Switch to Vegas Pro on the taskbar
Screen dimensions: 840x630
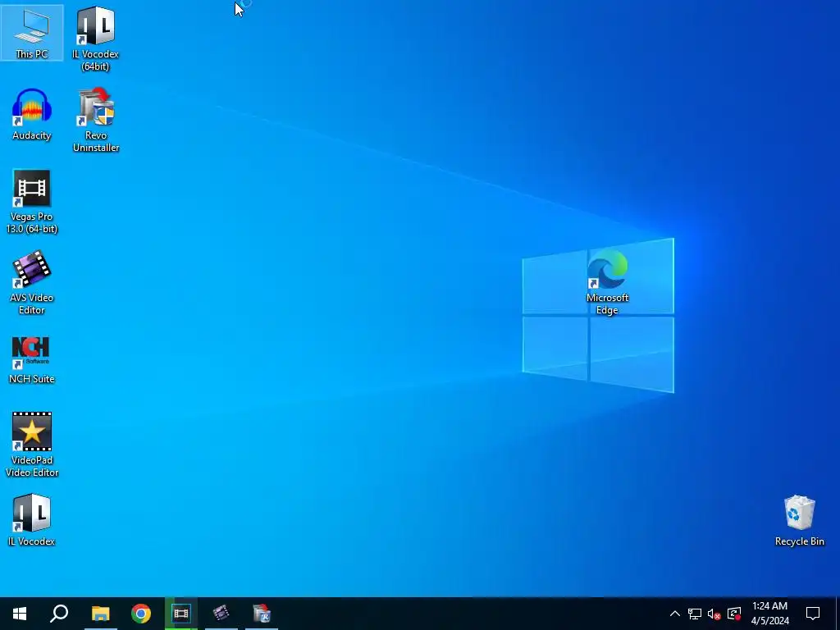click(181, 614)
